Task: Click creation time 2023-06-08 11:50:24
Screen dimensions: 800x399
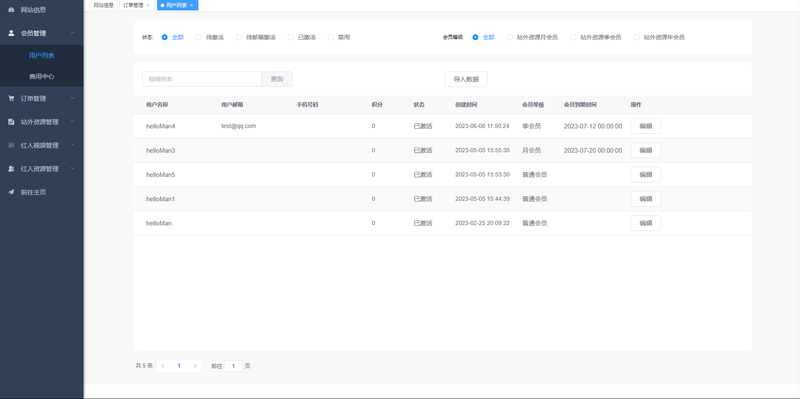Action: (482, 126)
